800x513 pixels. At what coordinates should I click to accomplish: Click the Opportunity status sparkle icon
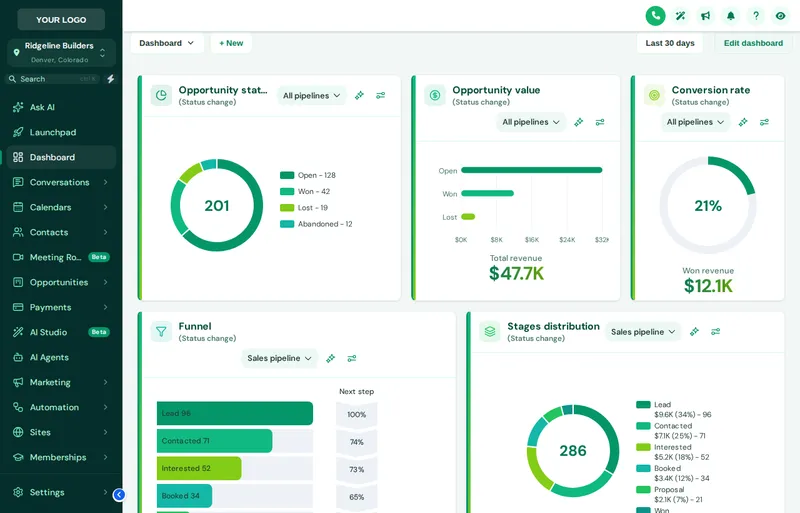pos(359,95)
